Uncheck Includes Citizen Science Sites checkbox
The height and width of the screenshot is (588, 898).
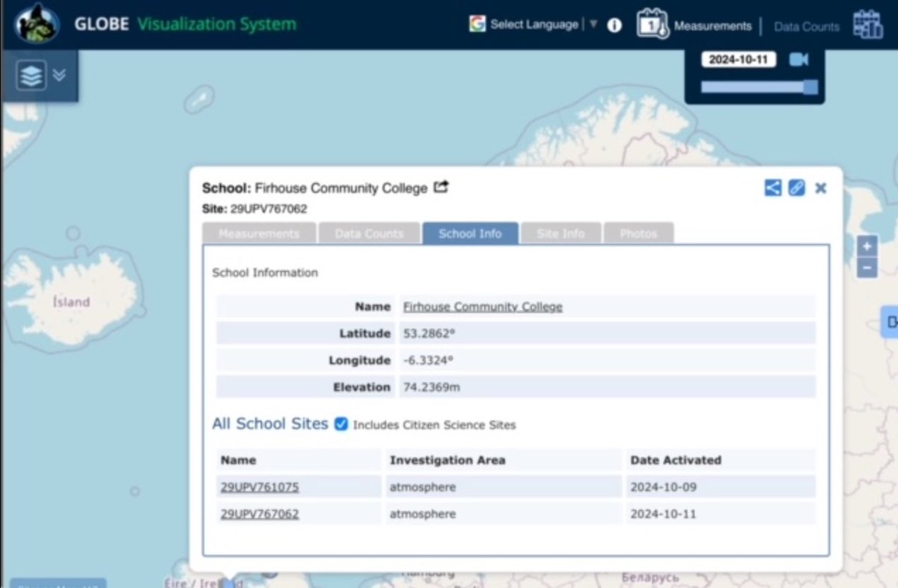click(x=341, y=424)
